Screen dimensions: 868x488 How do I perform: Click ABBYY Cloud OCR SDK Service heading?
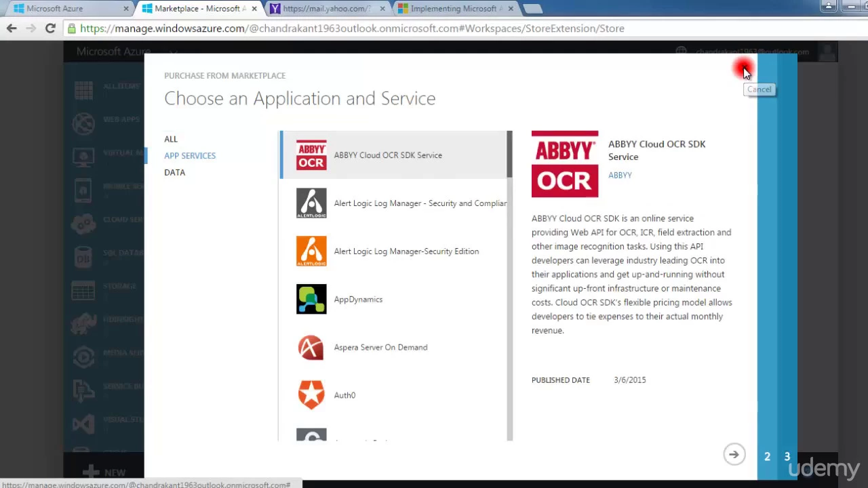657,150
